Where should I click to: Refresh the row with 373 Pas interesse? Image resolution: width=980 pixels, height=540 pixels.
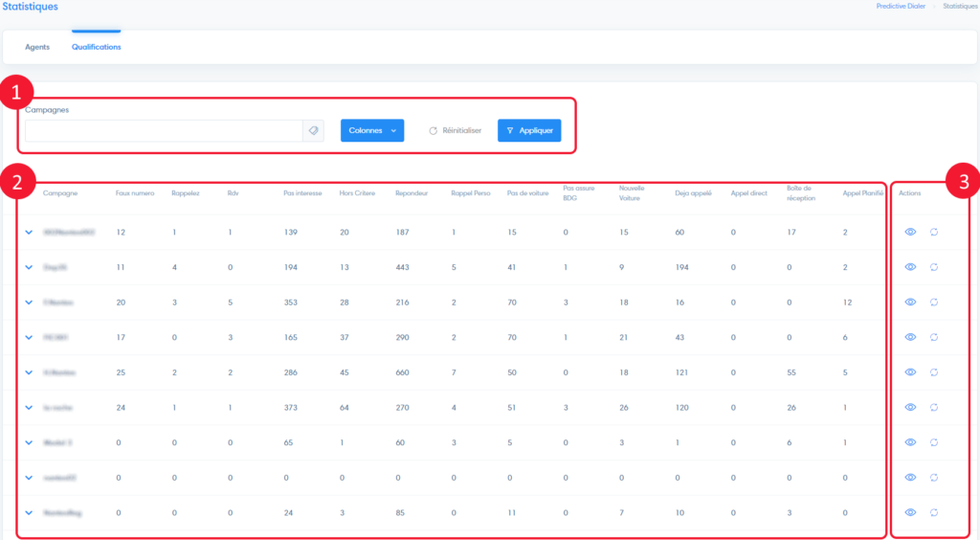click(x=934, y=407)
